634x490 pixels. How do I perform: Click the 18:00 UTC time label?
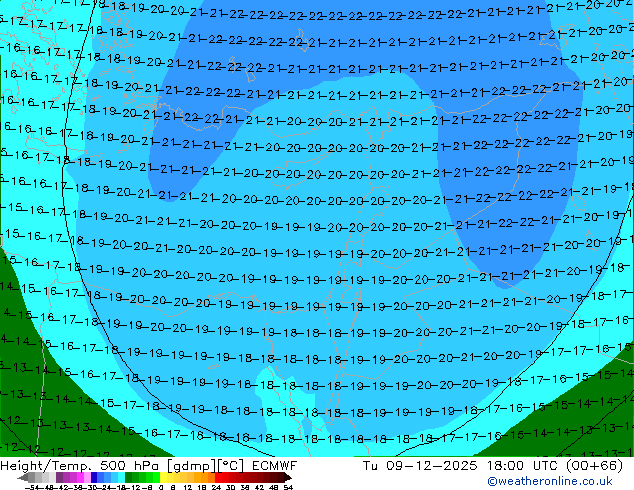click(524, 466)
